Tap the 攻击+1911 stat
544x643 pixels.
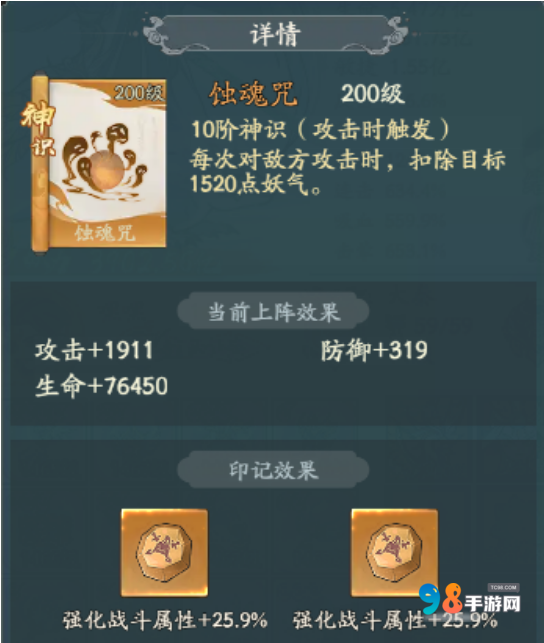pos(94,351)
